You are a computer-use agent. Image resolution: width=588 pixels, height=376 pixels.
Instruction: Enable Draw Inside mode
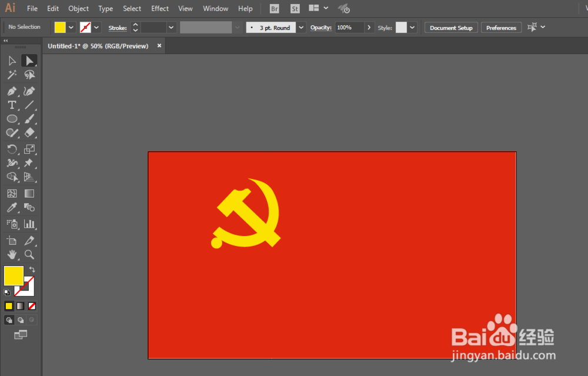32,320
